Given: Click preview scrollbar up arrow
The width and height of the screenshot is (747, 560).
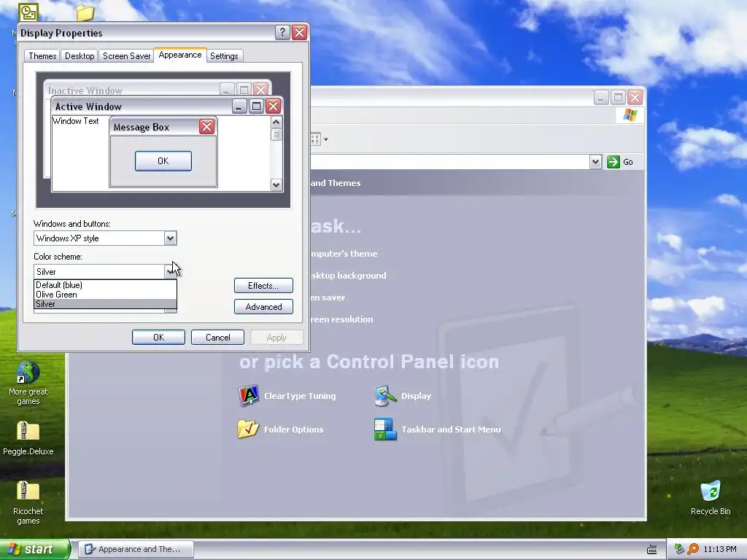Looking at the screenshot, I should click(x=276, y=122).
